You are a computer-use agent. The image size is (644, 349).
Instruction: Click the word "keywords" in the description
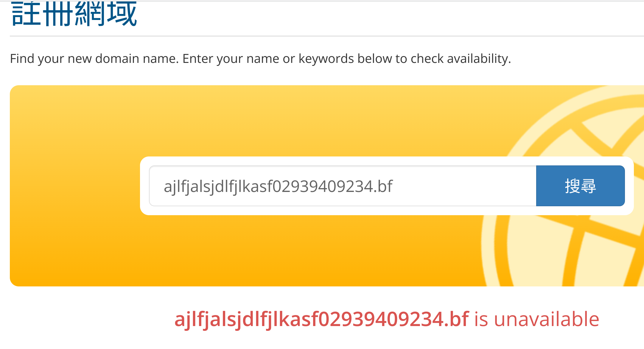point(326,59)
